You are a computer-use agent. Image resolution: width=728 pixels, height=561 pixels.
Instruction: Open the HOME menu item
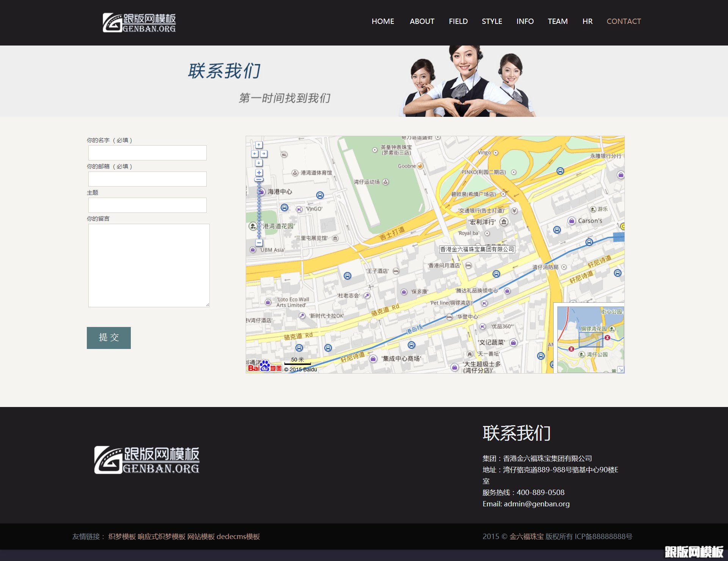coord(383,21)
